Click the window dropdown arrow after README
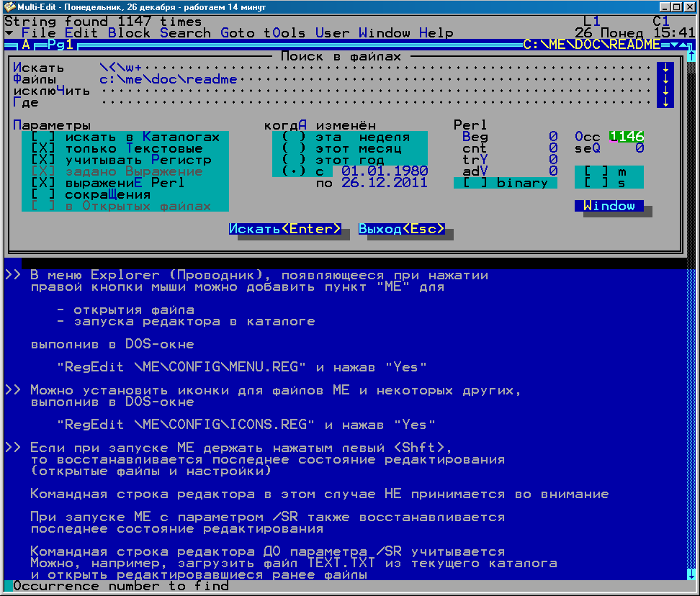700x596 pixels. pyautogui.click(x=673, y=45)
